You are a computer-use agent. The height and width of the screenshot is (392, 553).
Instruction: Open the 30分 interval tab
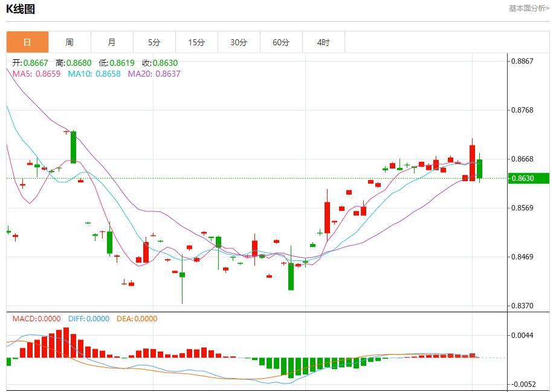coord(239,42)
